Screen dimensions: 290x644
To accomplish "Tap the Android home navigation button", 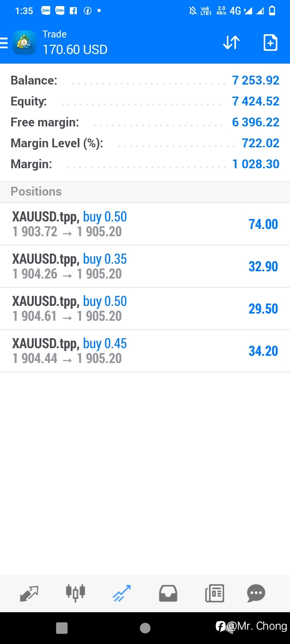I will (x=145, y=628).
